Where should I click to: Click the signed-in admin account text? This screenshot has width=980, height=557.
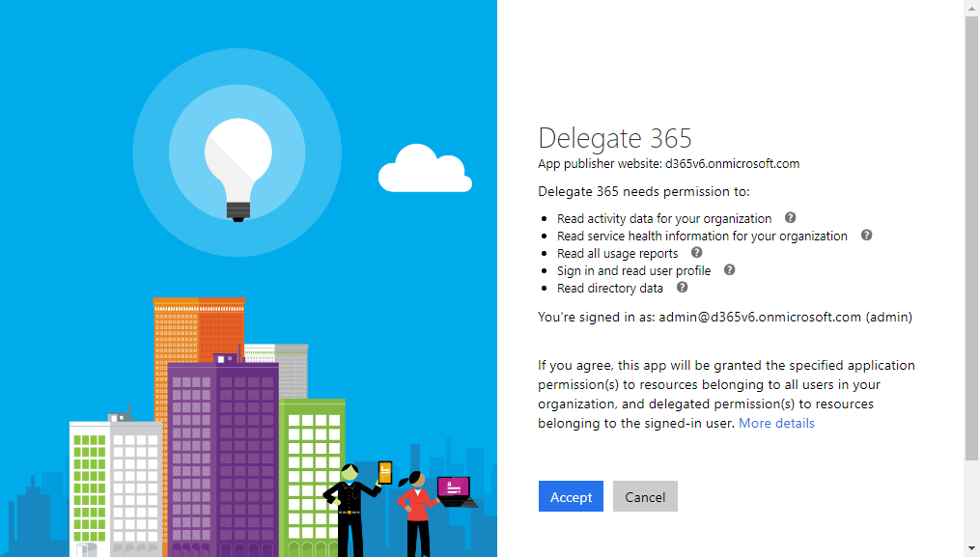[724, 317]
